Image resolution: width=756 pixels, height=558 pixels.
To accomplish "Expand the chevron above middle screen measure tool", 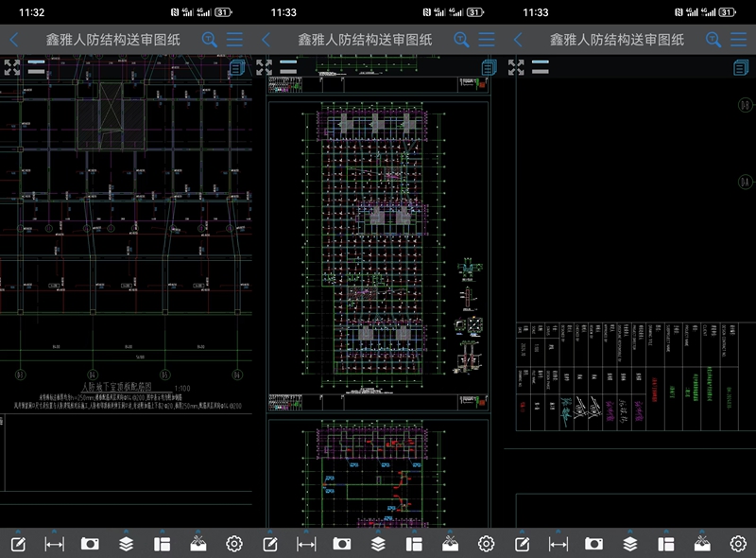I will (306, 531).
